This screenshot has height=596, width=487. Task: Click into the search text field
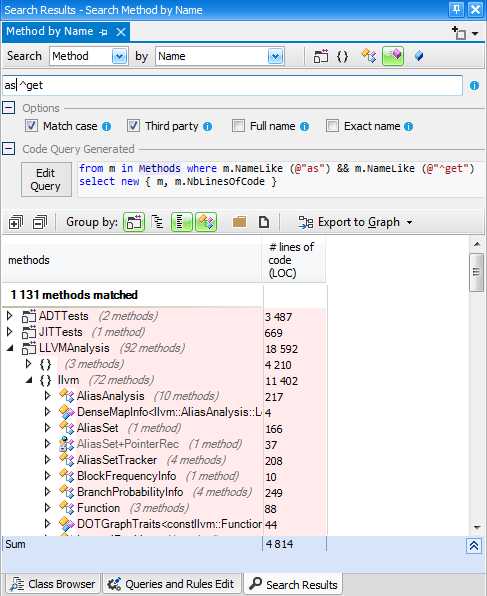pyautogui.click(x=232, y=86)
